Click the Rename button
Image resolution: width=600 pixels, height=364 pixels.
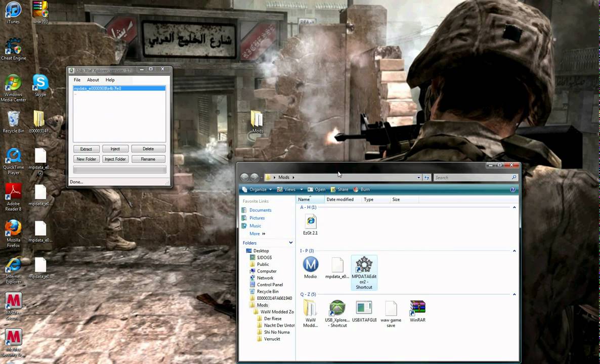[148, 159]
